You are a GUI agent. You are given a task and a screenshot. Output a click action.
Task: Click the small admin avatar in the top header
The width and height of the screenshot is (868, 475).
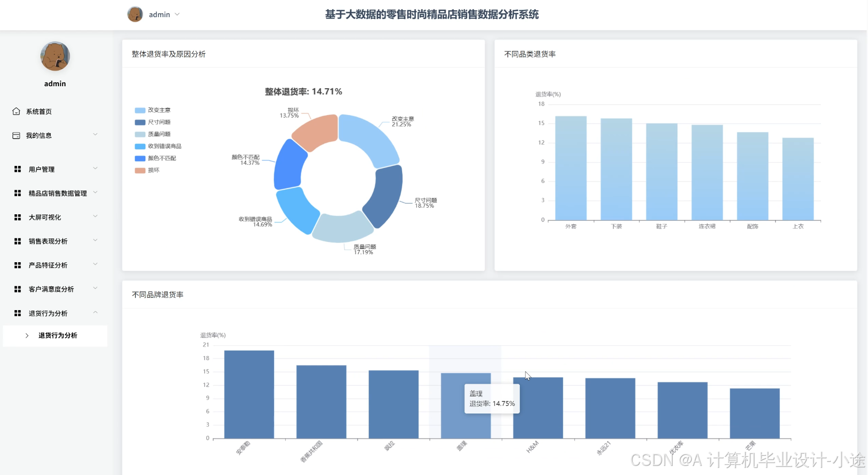click(x=135, y=14)
